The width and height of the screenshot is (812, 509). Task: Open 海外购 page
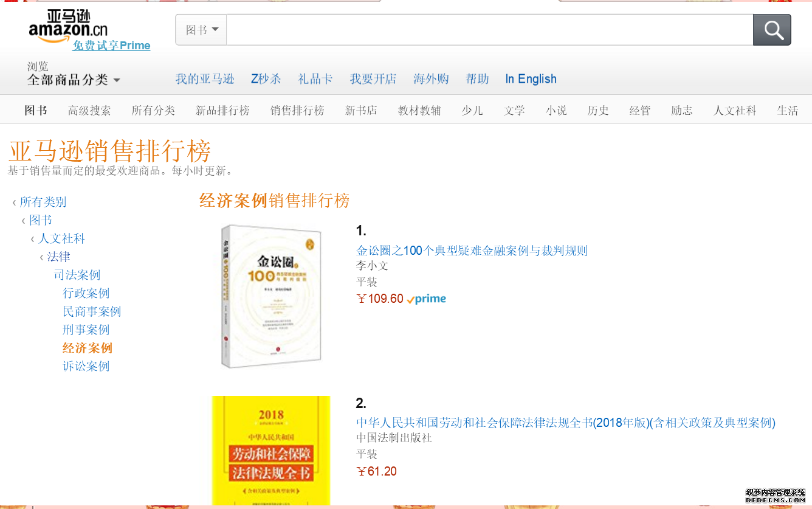pos(431,79)
